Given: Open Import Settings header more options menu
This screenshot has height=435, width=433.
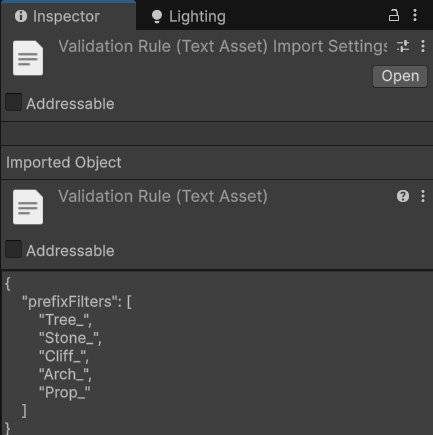Looking at the screenshot, I should (423, 46).
